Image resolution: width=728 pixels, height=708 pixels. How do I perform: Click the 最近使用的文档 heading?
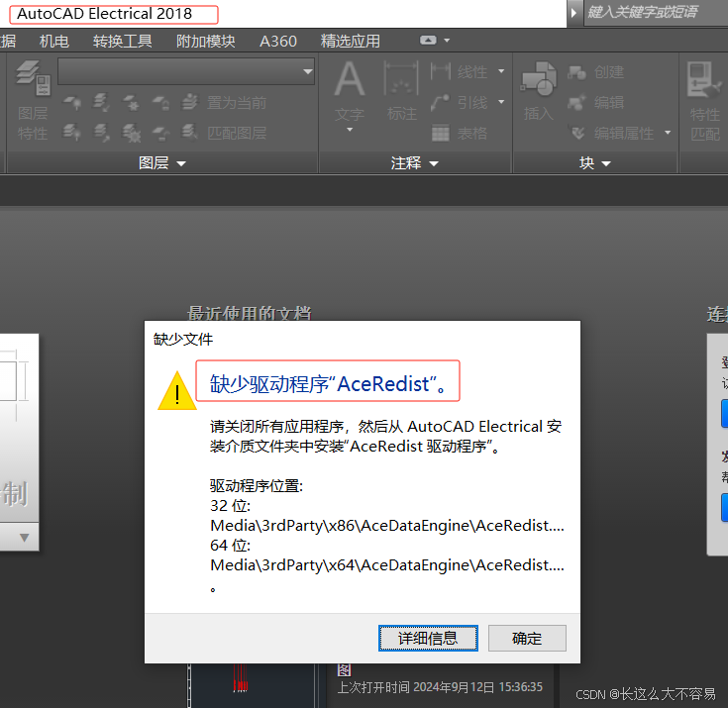250,313
